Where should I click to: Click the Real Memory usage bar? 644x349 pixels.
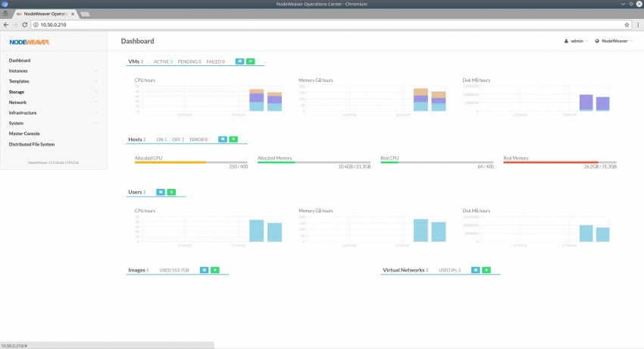[560, 162]
